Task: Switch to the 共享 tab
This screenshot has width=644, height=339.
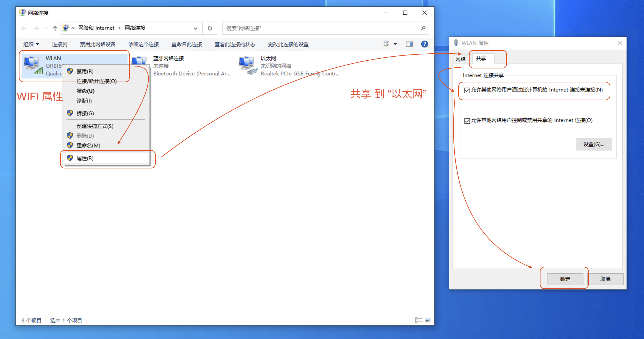Action: [x=481, y=58]
